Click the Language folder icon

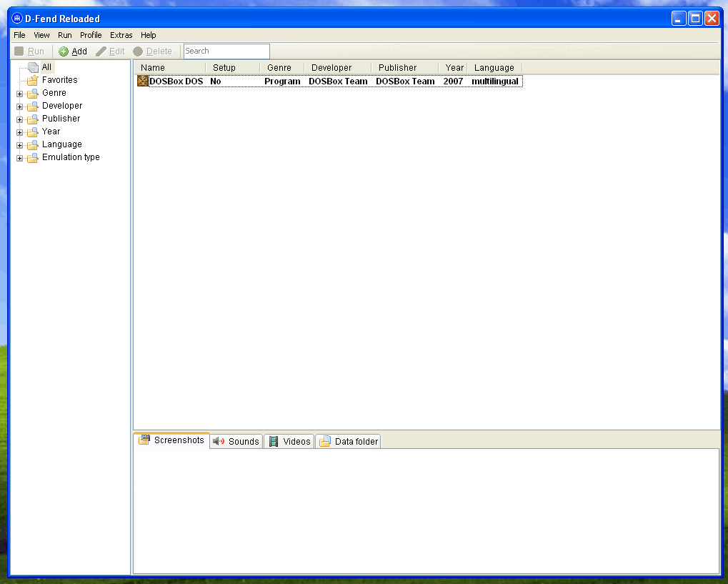pos(32,145)
